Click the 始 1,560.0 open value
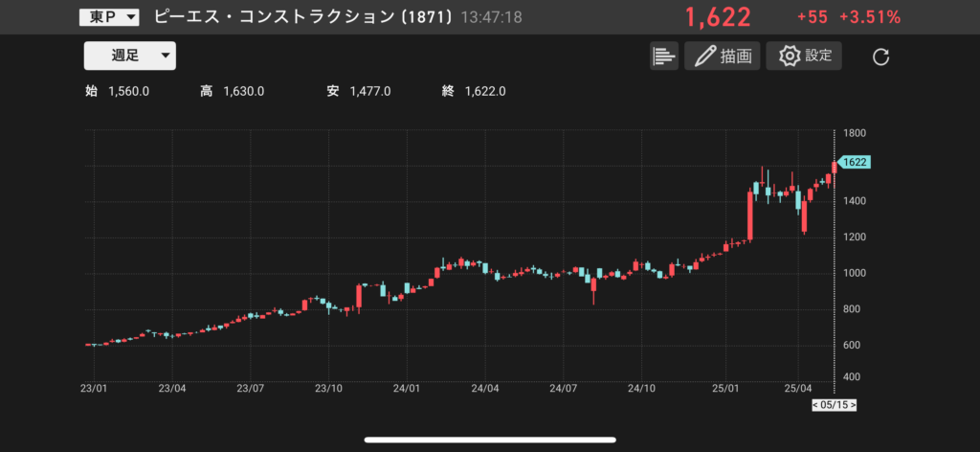 [117, 91]
